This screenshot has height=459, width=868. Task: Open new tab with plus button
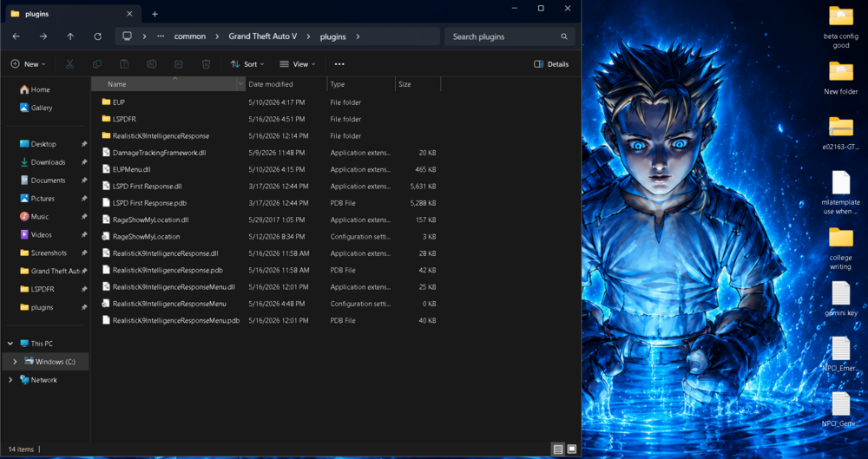(x=155, y=14)
